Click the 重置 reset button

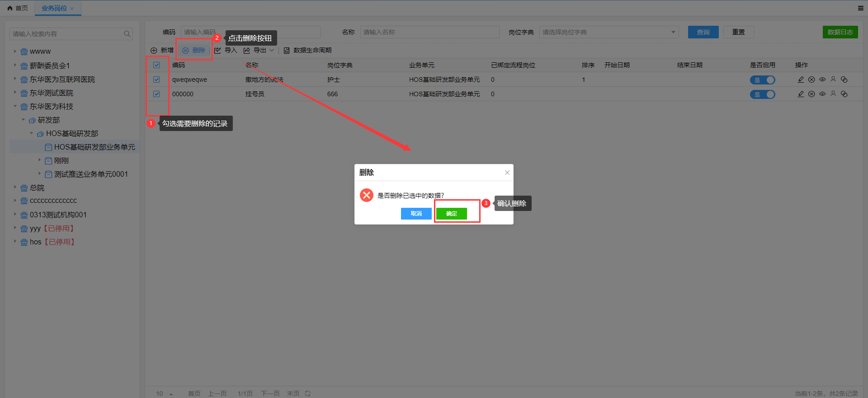(x=738, y=32)
